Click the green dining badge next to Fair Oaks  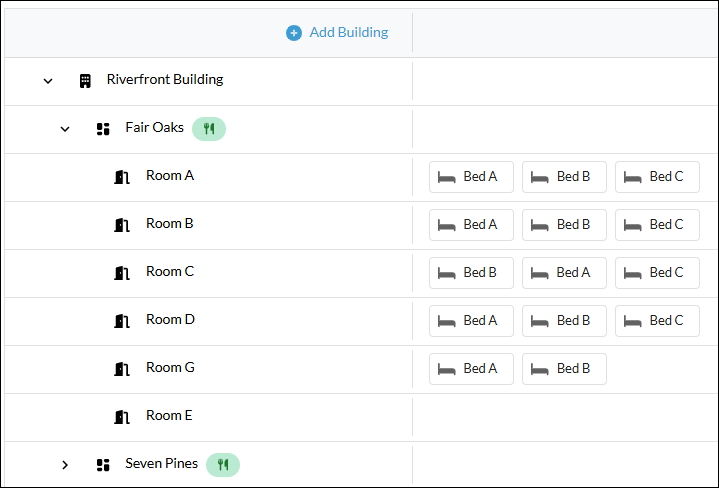tap(209, 129)
